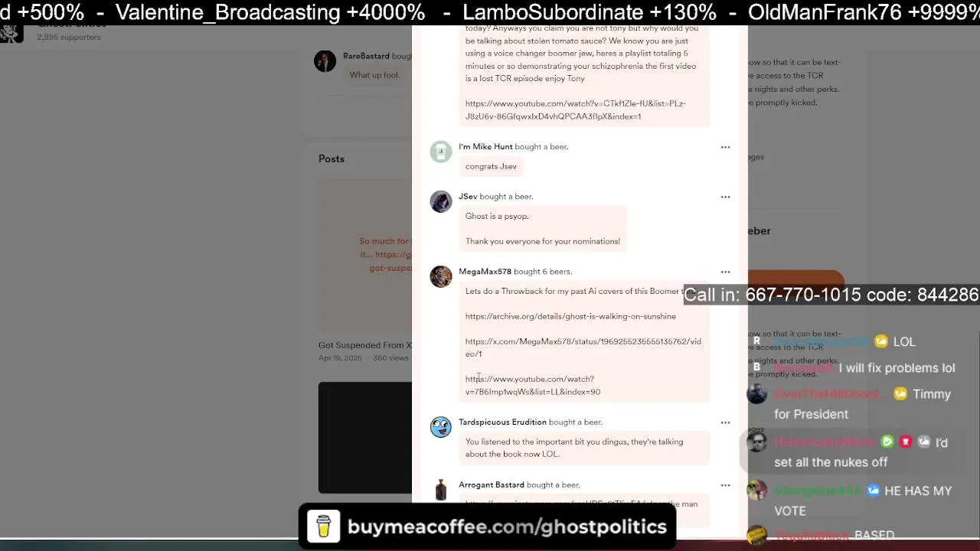This screenshot has height=551, width=980.
Task: Click the buymeacoffee cup logo in banner
Action: click(323, 527)
